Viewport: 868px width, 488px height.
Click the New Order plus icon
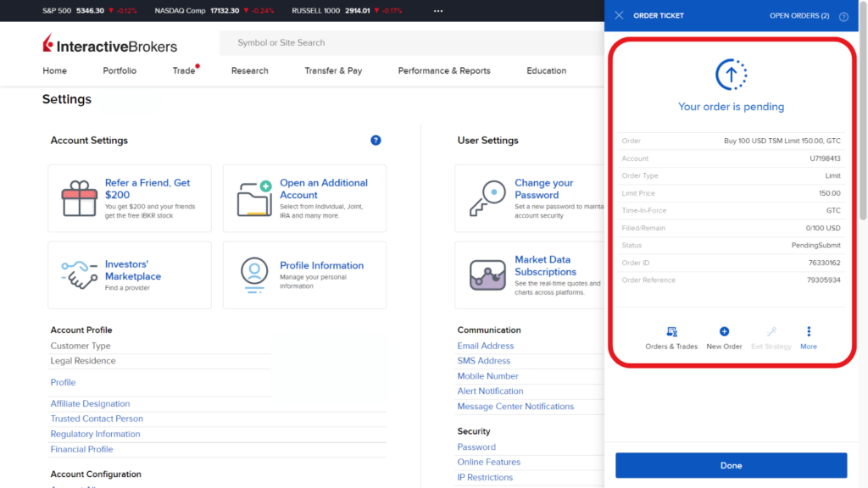pos(724,332)
